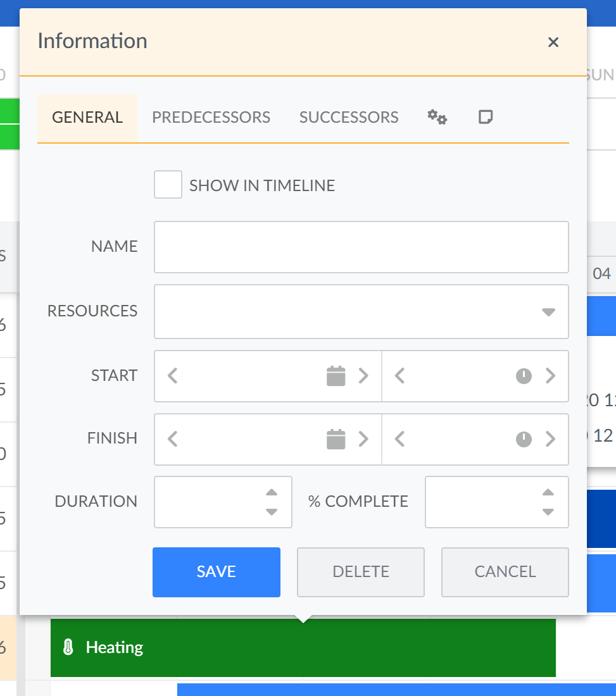Expand the Resources dropdown arrow
The height and width of the screenshot is (696, 616).
[x=548, y=312]
